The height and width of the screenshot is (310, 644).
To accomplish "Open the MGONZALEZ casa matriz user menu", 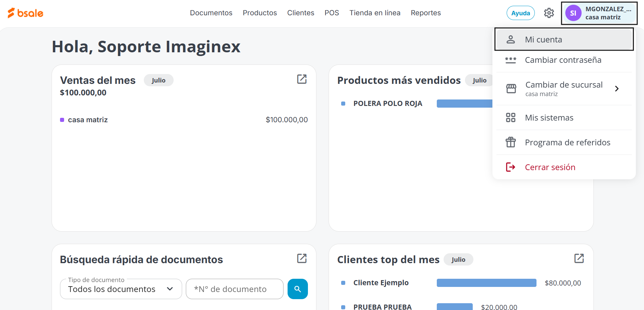I will (599, 13).
